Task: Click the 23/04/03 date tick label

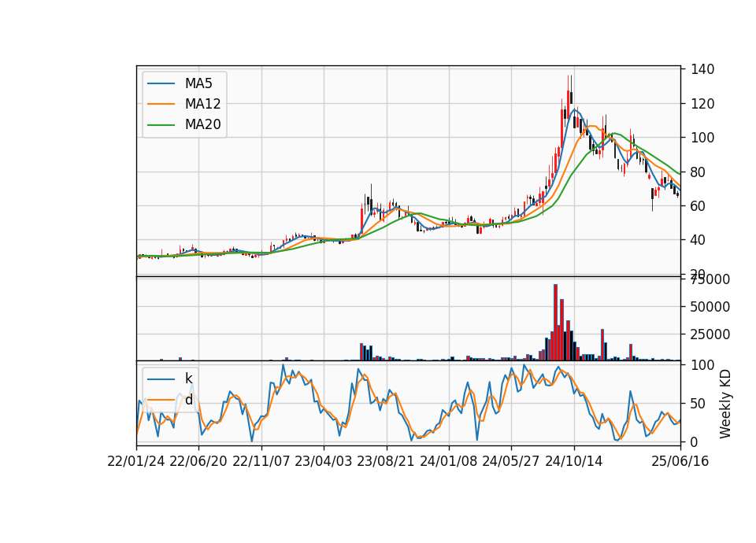Action: point(324,462)
